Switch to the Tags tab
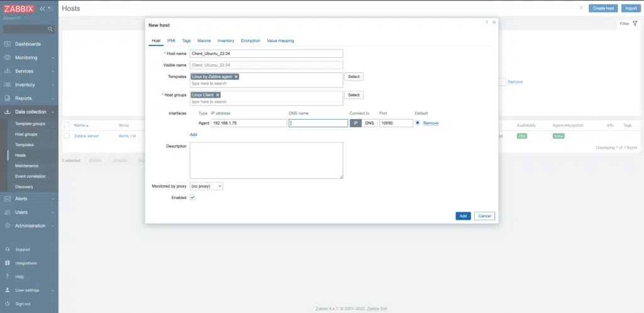This screenshot has width=644, height=313. click(x=186, y=41)
